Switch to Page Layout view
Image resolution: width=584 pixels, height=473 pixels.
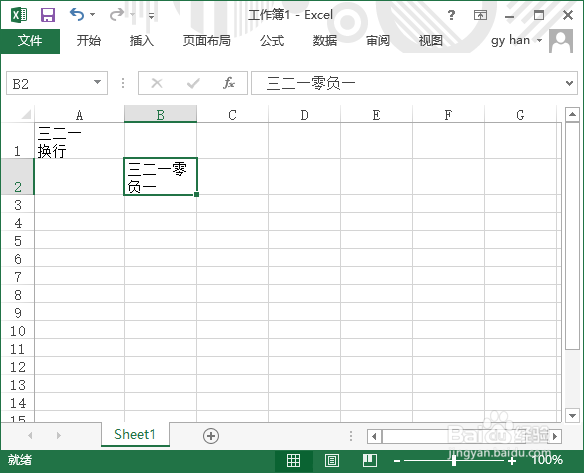[x=331, y=461]
